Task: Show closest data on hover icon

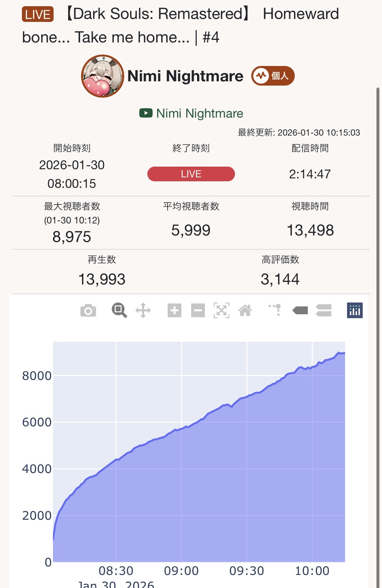Action: tap(300, 310)
